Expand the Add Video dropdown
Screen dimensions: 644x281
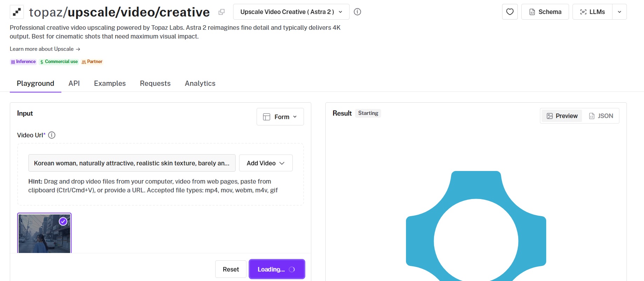pos(266,163)
